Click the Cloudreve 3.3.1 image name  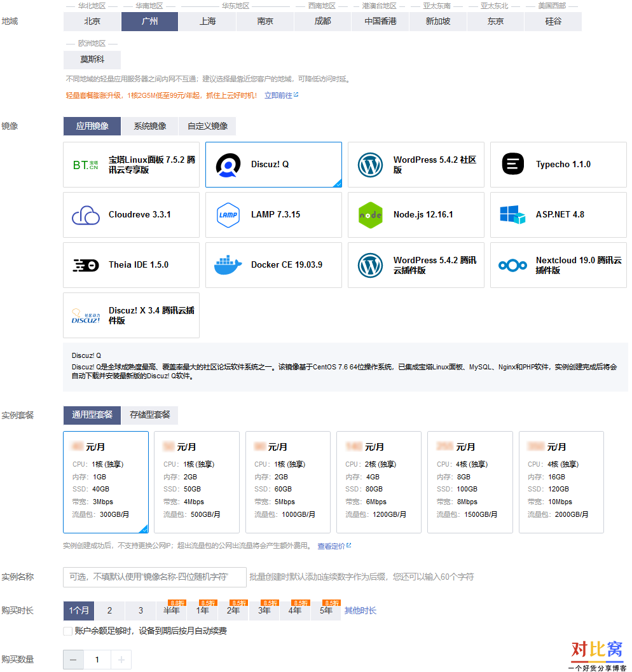tap(140, 214)
